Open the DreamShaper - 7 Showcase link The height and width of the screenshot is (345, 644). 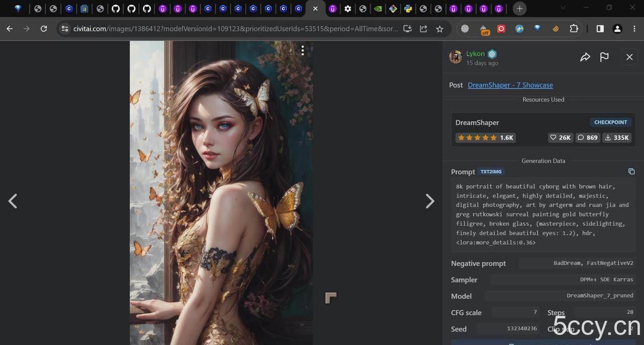tap(510, 85)
